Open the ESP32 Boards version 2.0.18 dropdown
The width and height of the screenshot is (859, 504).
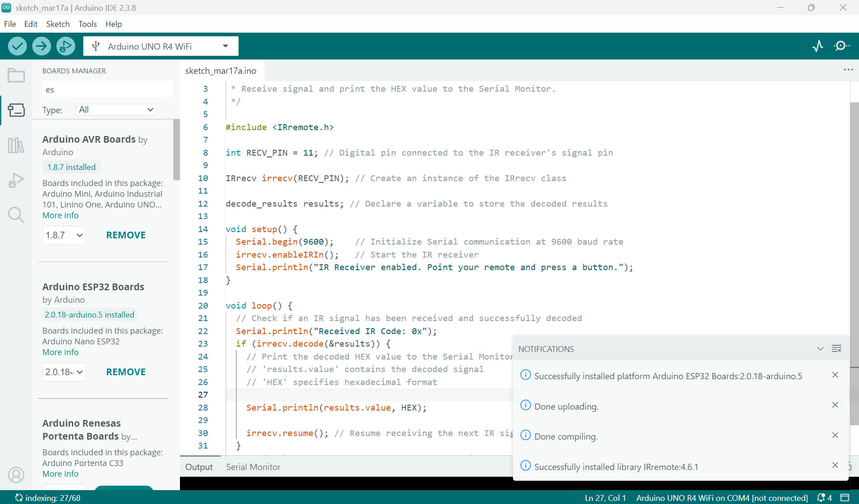tap(64, 372)
